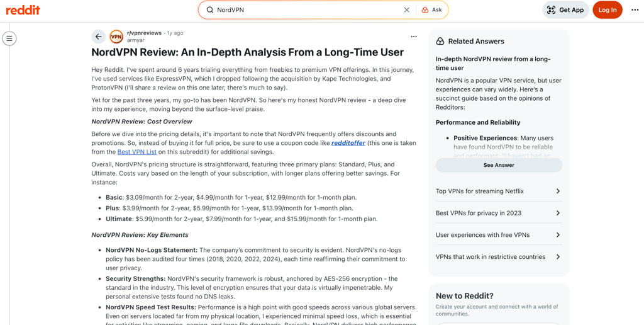Click the search magnifier icon
644x325 pixels.
click(x=209, y=10)
